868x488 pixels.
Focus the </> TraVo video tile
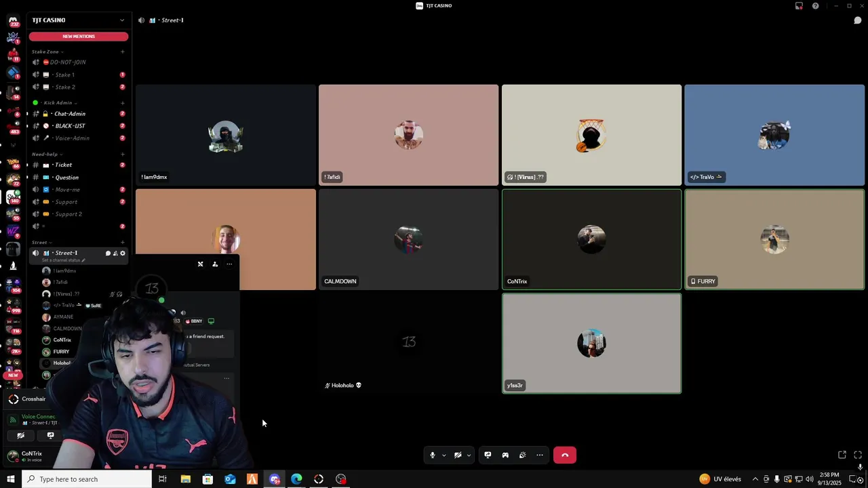(x=774, y=135)
